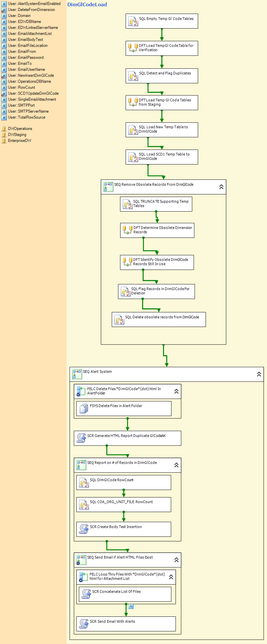Click the FSYS Delete Files in Alert Folder icon
The height and width of the screenshot is (644, 267).
pyautogui.click(x=84, y=408)
